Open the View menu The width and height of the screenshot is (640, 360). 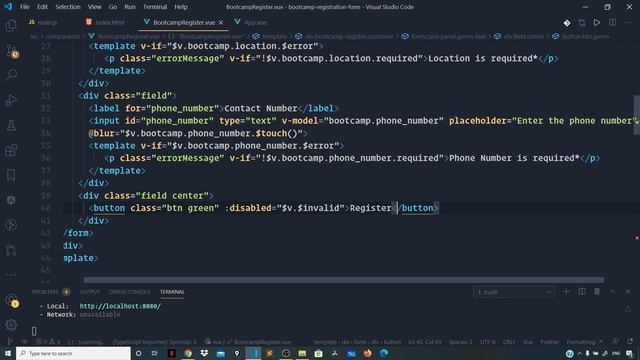click(x=95, y=7)
